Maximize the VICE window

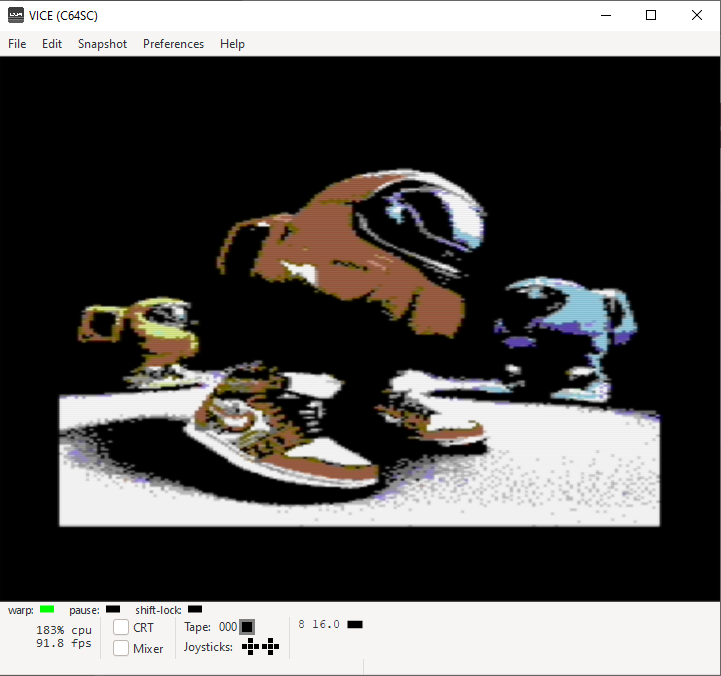click(651, 15)
